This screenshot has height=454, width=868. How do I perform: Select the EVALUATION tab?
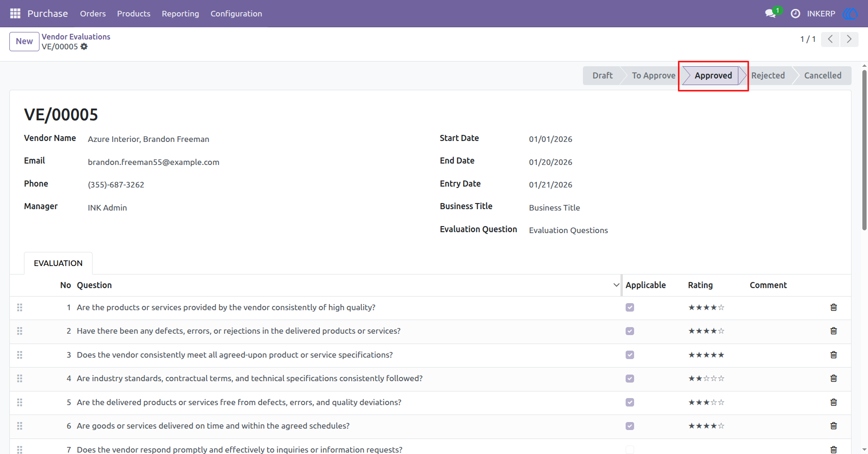click(58, 263)
